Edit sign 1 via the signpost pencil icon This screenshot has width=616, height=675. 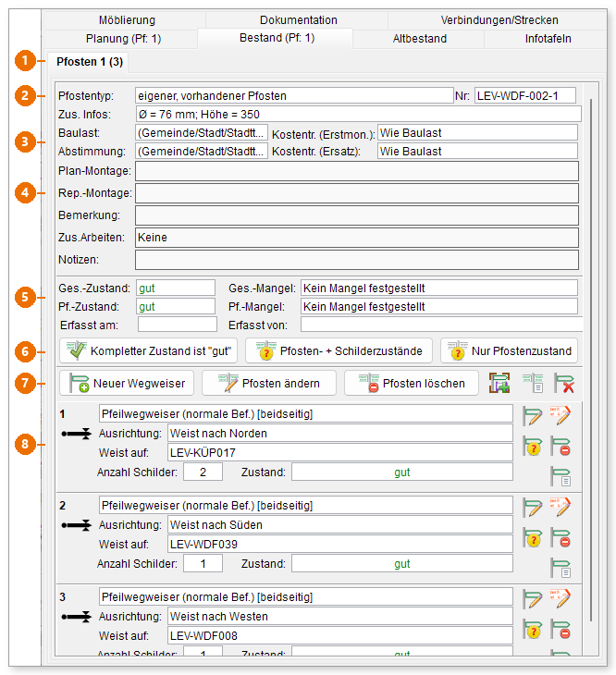[x=533, y=416]
